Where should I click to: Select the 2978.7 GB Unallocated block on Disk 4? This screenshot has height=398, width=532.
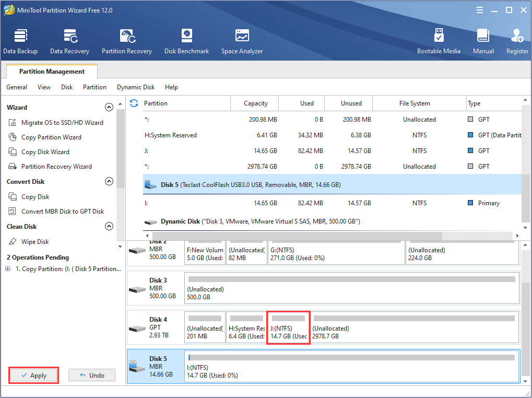point(415,328)
